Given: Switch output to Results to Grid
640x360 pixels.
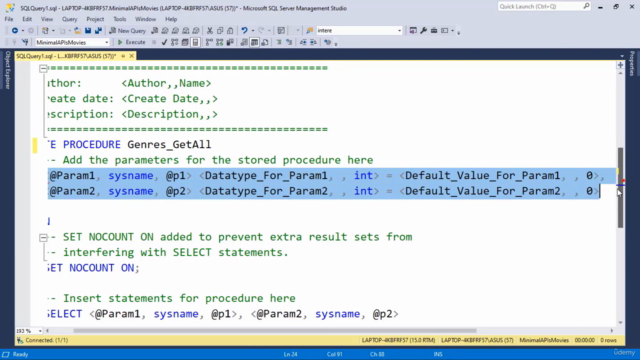Looking at the screenshot, I should coord(254,42).
